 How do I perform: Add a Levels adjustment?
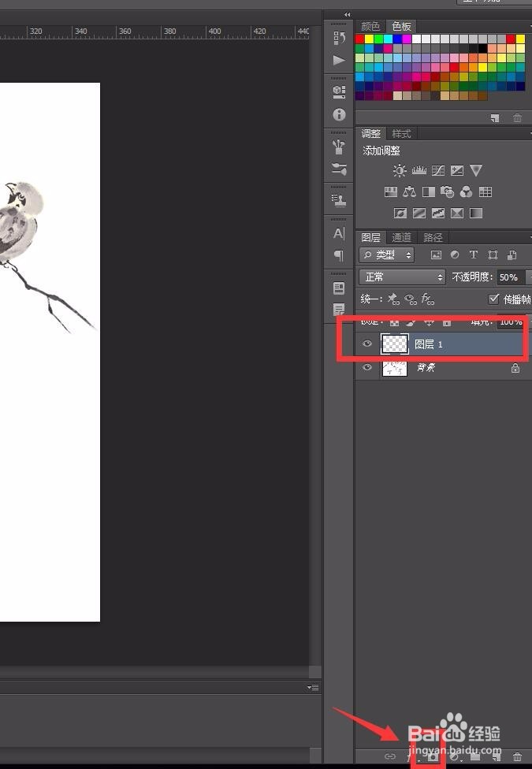pos(419,170)
